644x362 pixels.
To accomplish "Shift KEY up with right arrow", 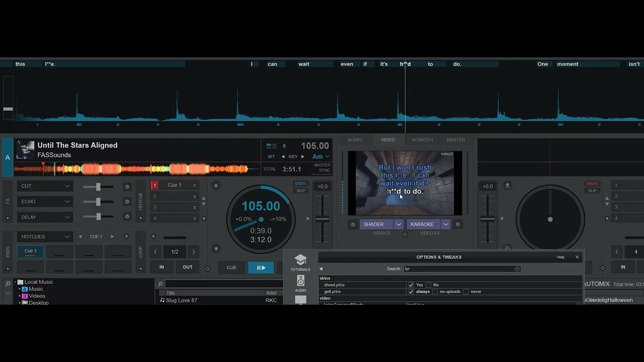I will [x=302, y=157].
